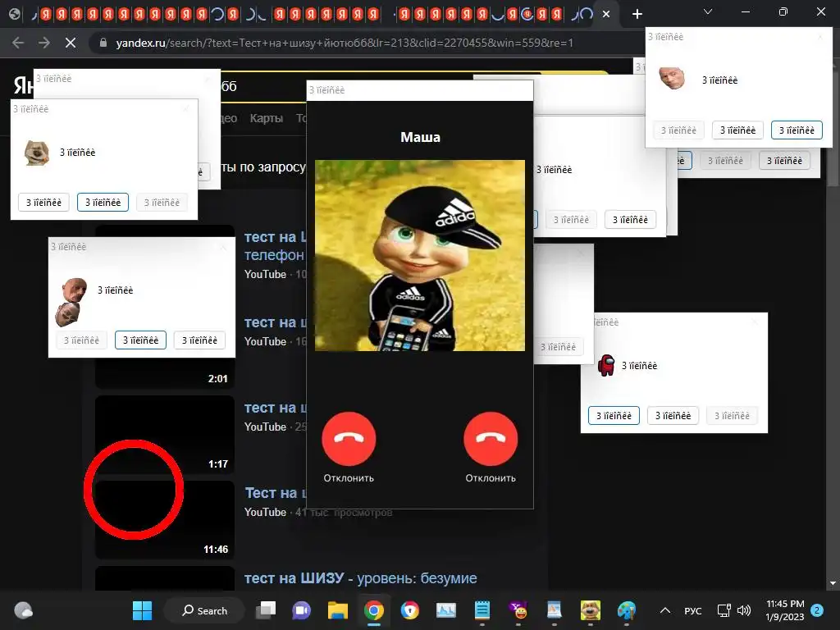Go forward with the browser forward arrow
This screenshot has height=630, width=840.
pyautogui.click(x=44, y=43)
